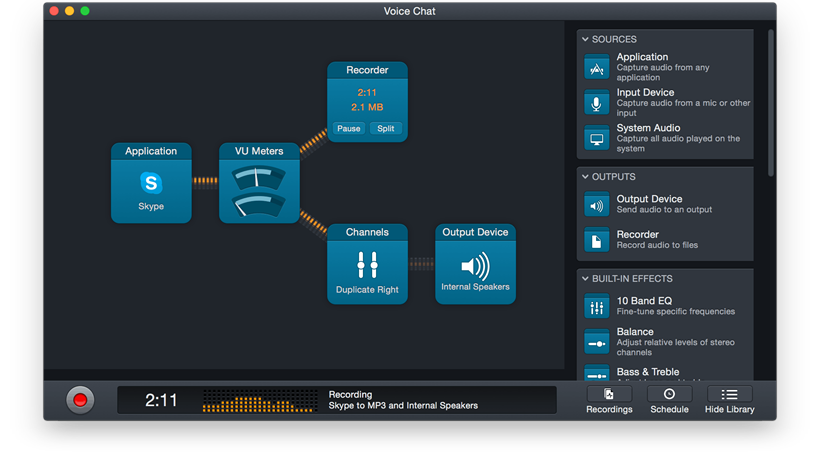Hide the Library sidebar

[730, 401]
